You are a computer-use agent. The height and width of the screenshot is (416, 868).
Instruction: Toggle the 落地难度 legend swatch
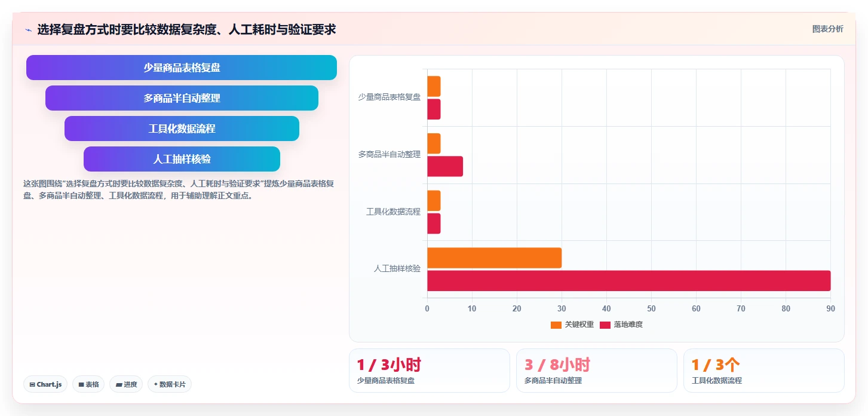point(605,325)
